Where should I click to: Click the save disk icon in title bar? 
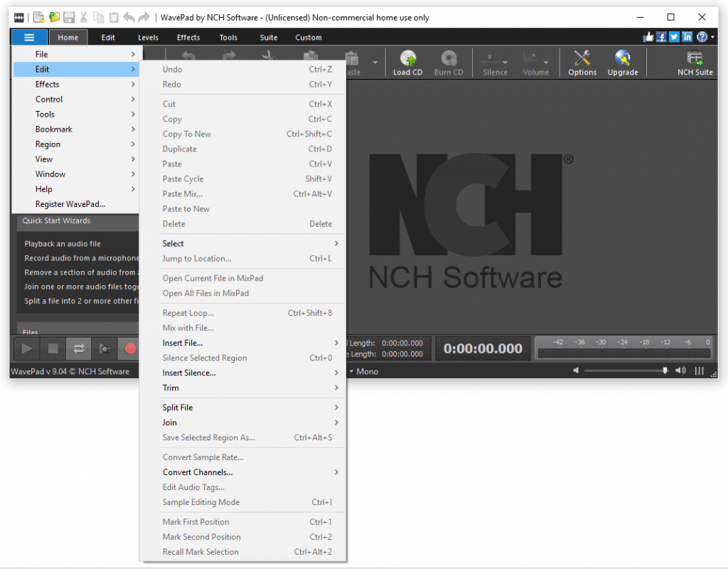coord(69,18)
